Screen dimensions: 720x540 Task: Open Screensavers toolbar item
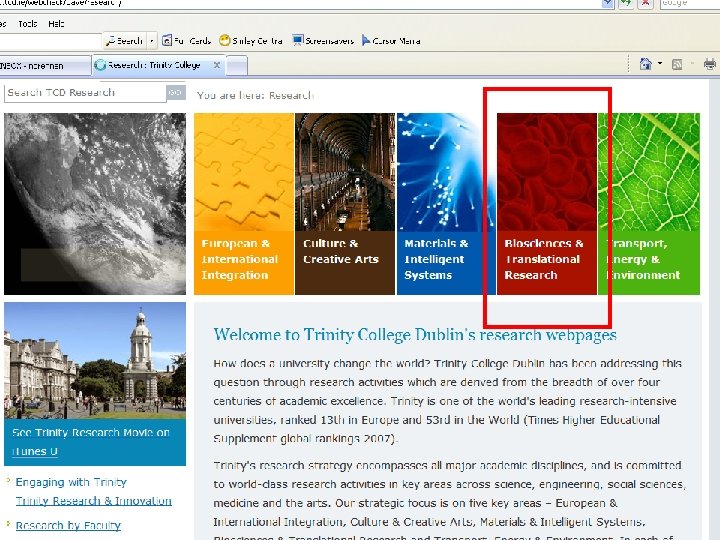tap(323, 41)
